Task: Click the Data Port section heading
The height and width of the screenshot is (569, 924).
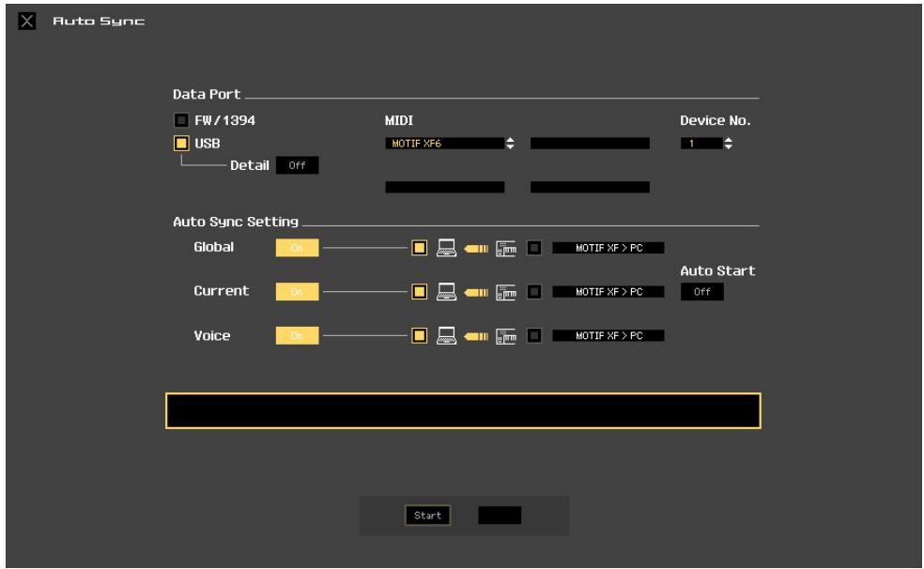Action: coord(207,94)
